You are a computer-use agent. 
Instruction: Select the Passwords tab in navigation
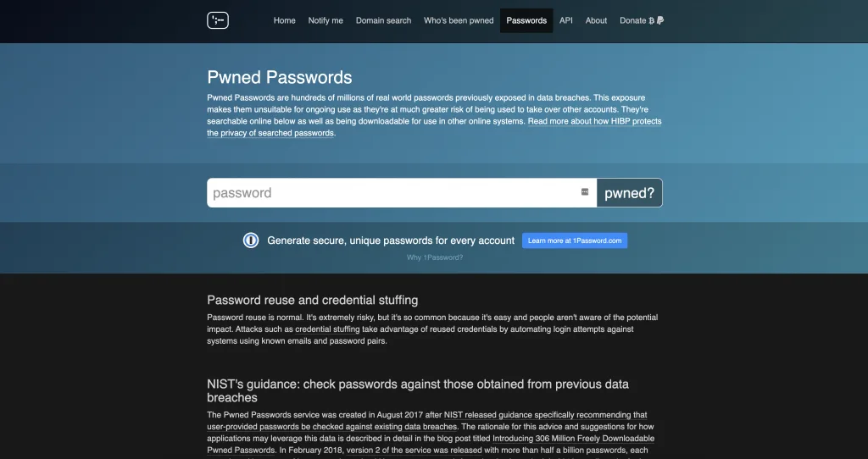tap(526, 20)
